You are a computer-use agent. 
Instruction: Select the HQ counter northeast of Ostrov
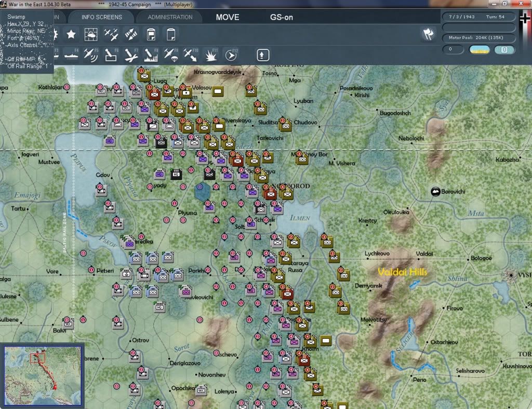tap(159, 307)
